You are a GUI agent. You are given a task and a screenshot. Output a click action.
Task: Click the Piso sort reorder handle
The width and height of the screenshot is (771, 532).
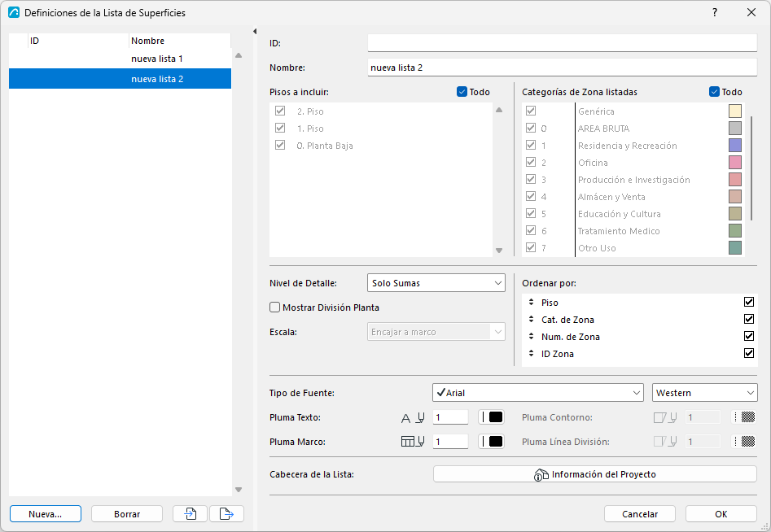pos(531,302)
